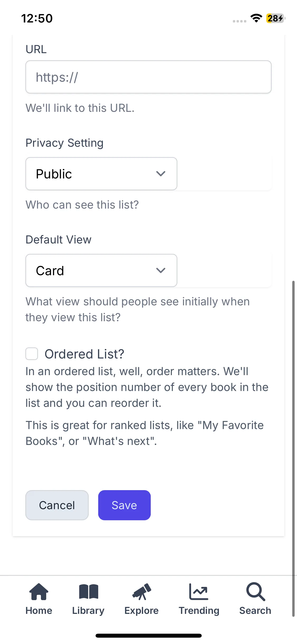
Task: Tap the Wi-Fi status icon
Action: [256, 18]
